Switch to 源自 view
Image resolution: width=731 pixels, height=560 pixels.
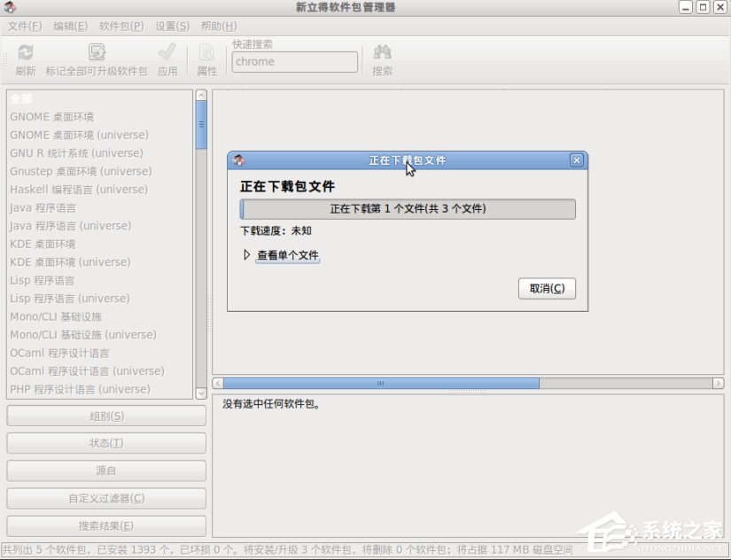pos(103,471)
